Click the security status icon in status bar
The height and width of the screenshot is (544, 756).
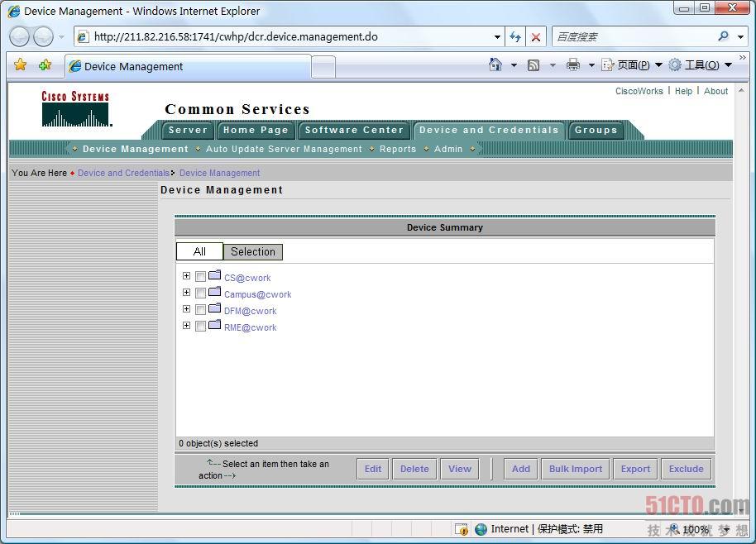pos(462,529)
